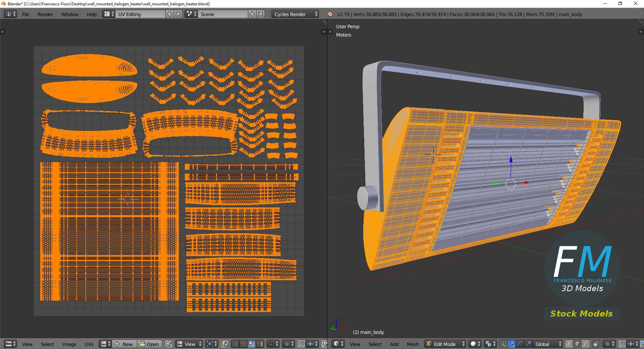The width and height of the screenshot is (644, 349).
Task: Open 3D viewport proportional editing selector
Action: [x=609, y=344]
